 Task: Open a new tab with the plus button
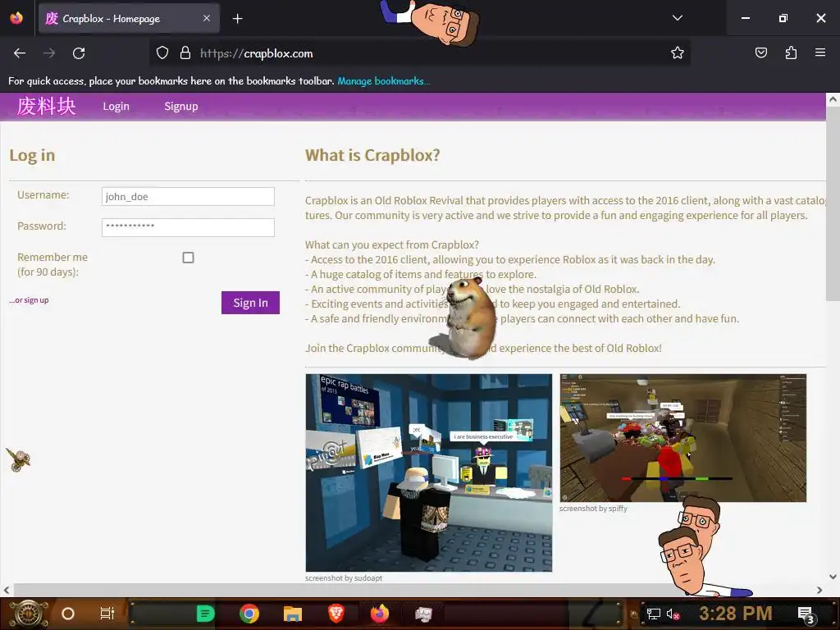tap(237, 19)
